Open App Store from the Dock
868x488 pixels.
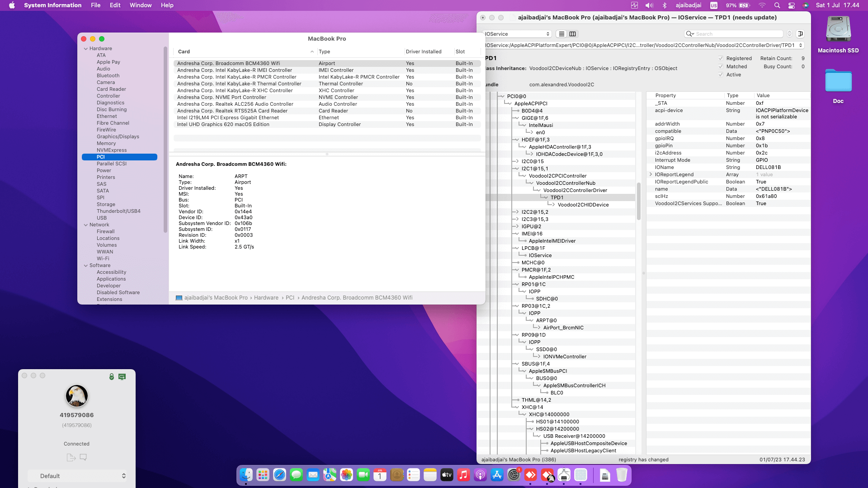[x=497, y=475]
